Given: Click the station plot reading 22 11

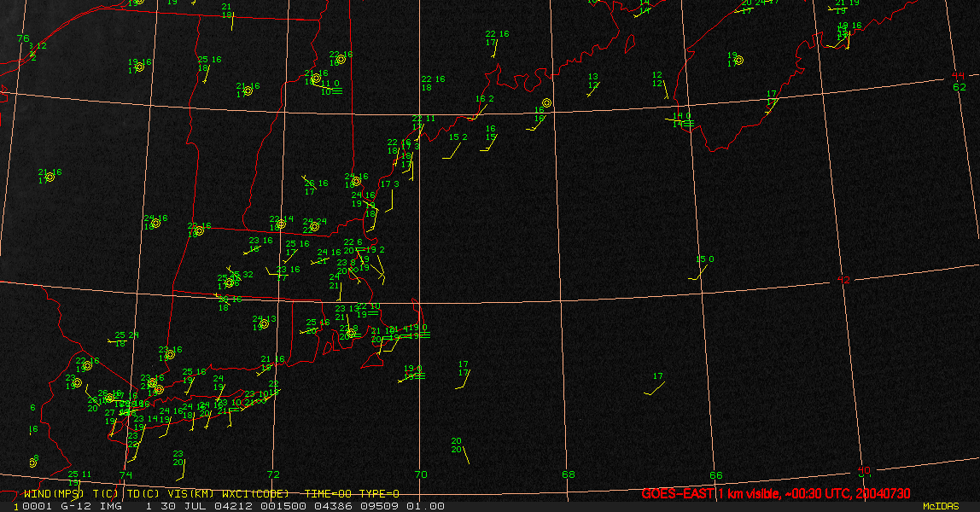Looking at the screenshot, I should [x=423, y=119].
